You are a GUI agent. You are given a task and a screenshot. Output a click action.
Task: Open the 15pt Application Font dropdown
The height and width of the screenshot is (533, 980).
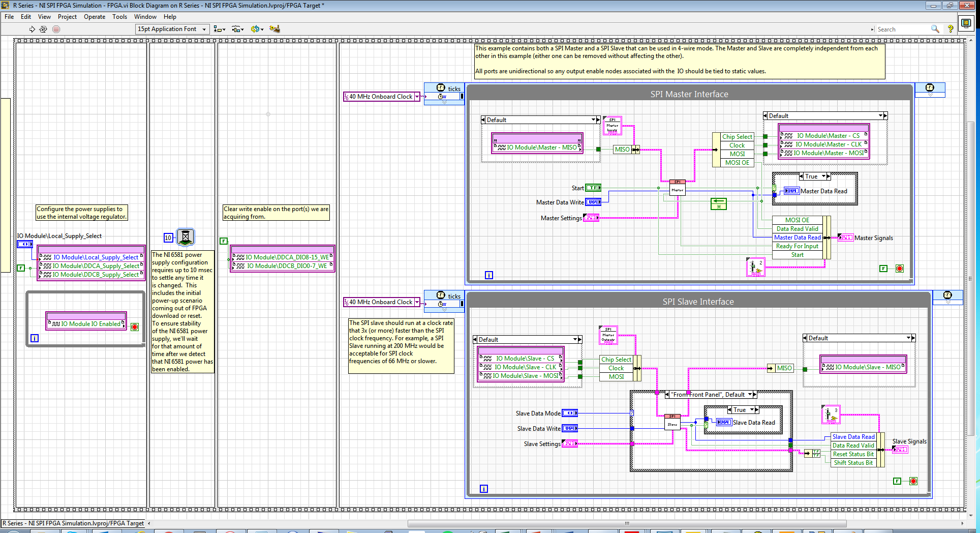[x=173, y=29]
